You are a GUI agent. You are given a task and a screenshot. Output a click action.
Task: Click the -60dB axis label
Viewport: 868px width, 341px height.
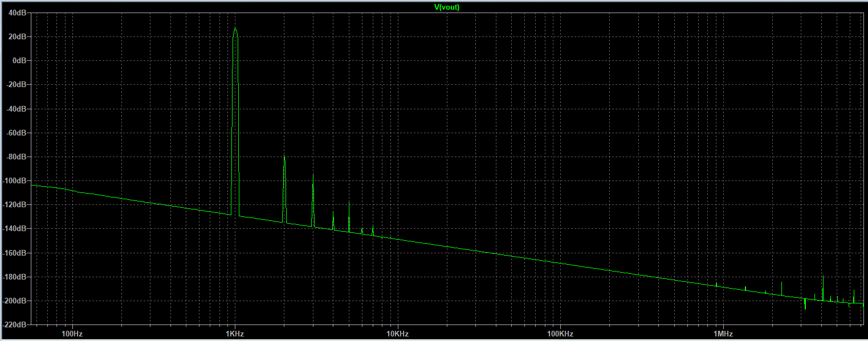tap(17, 133)
